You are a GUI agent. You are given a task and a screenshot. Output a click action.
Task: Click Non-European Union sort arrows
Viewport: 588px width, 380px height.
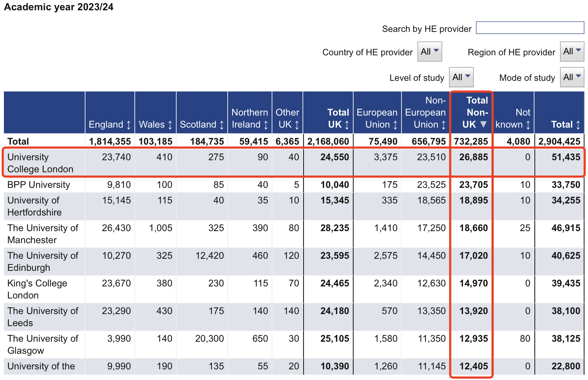(x=443, y=125)
